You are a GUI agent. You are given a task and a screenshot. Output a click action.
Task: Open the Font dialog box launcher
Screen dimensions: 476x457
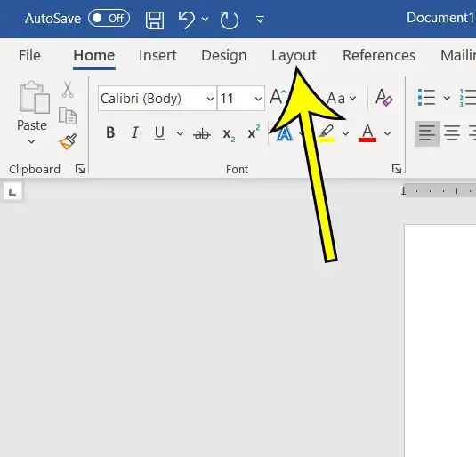[x=397, y=169]
